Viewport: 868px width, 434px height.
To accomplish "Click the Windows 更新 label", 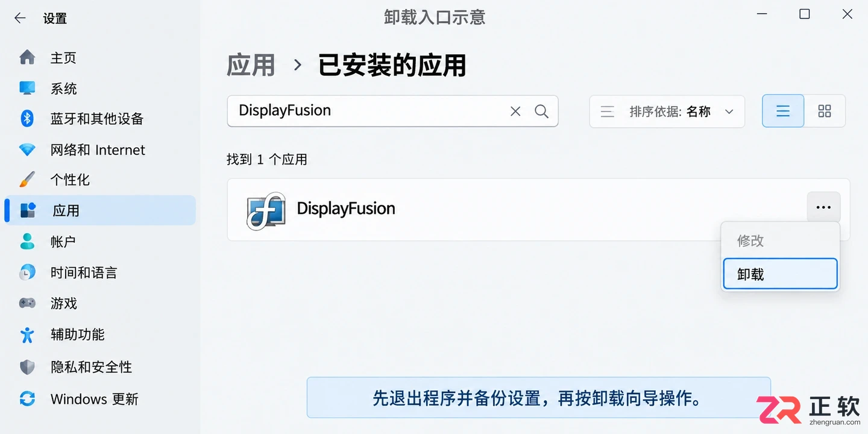I will 95,399.
